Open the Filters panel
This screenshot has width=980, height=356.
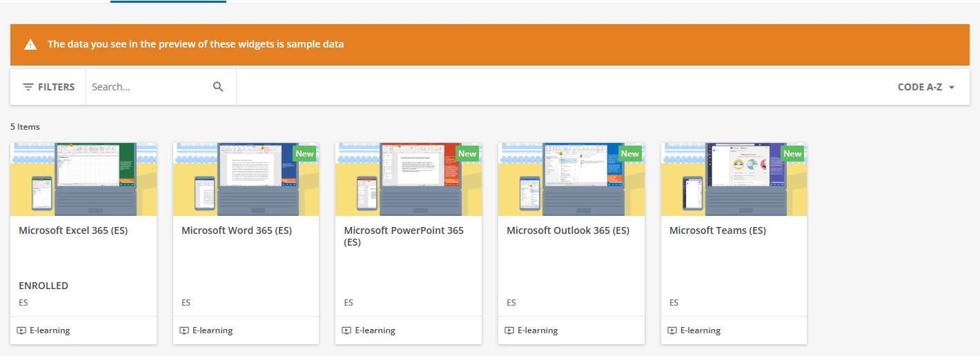point(48,87)
